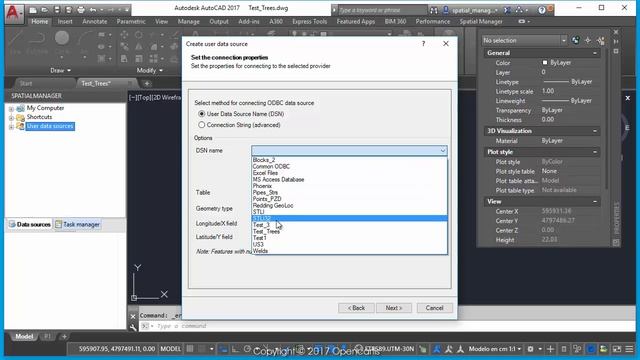
Task: Toggle ortho mode in status bar
Action: (x=236, y=349)
